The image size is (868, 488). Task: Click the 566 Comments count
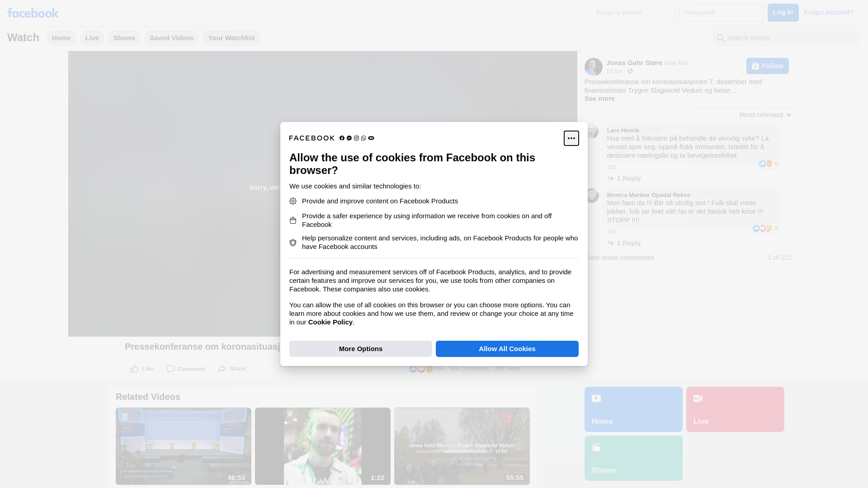[469, 369]
